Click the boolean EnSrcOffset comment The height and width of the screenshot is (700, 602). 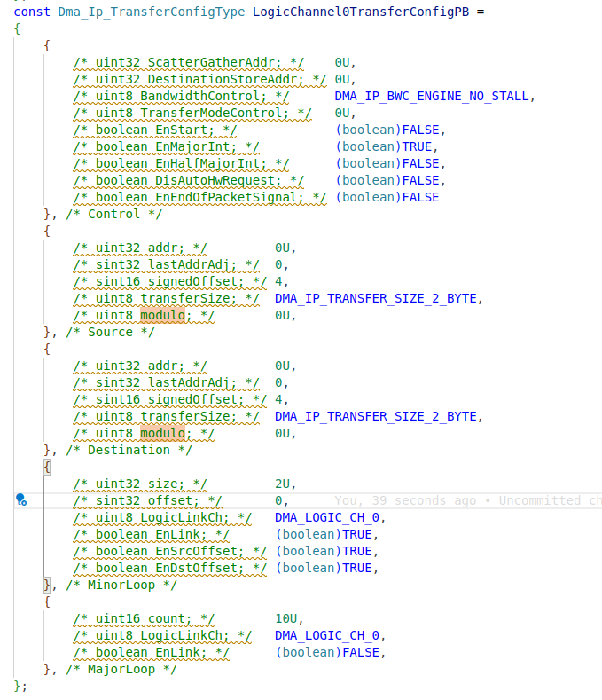tap(170, 551)
